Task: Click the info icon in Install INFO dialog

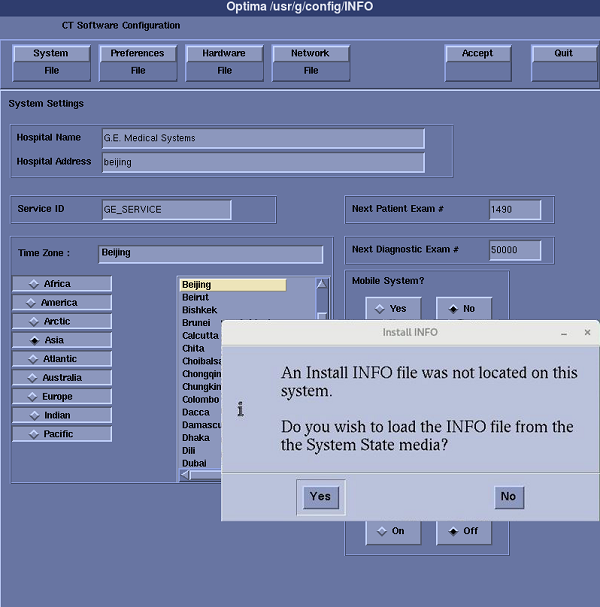Action: (240, 409)
